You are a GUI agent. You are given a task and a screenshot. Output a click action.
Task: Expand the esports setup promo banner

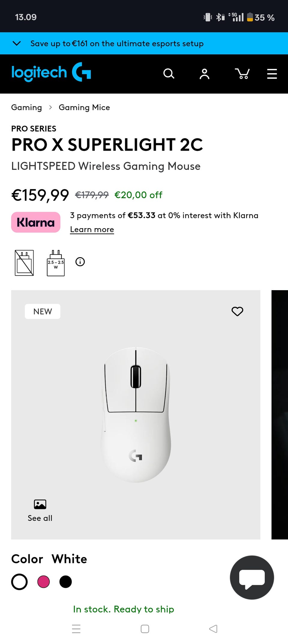[x=17, y=44]
